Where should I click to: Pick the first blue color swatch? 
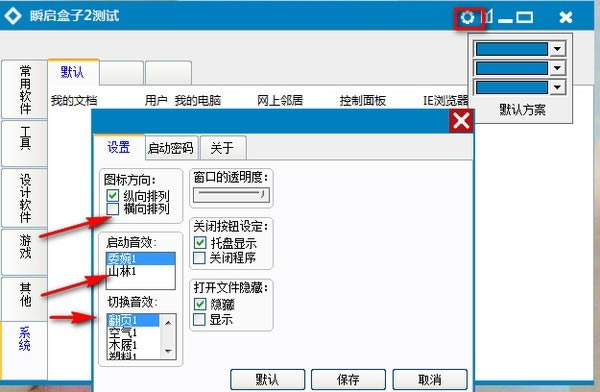tap(512, 49)
